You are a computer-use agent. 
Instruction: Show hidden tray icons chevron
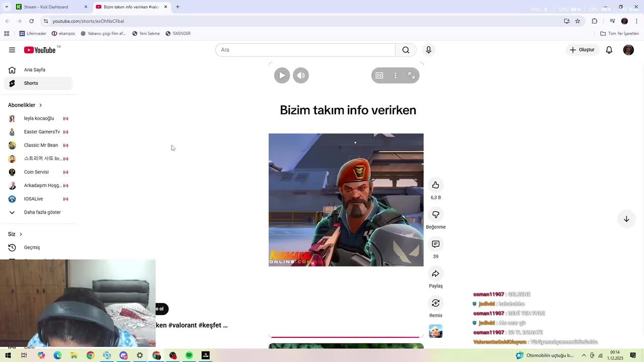tap(584, 355)
